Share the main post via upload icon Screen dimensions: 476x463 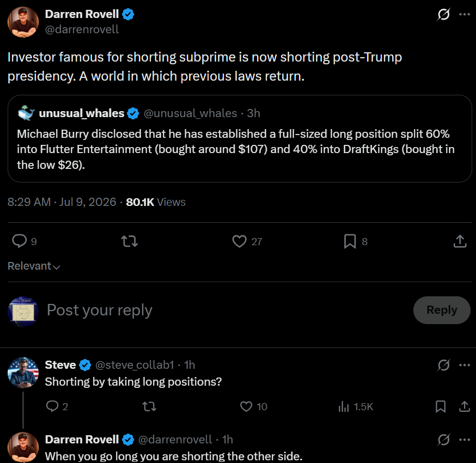[460, 241]
